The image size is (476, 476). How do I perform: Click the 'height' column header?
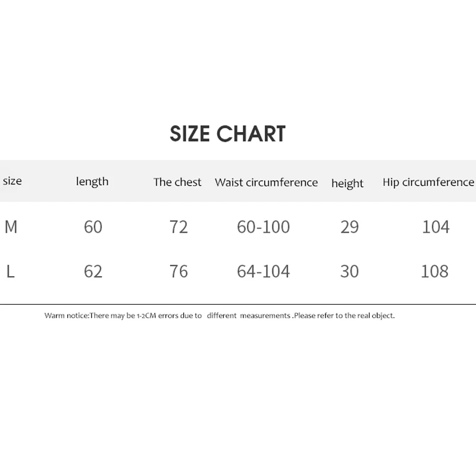pos(347,183)
